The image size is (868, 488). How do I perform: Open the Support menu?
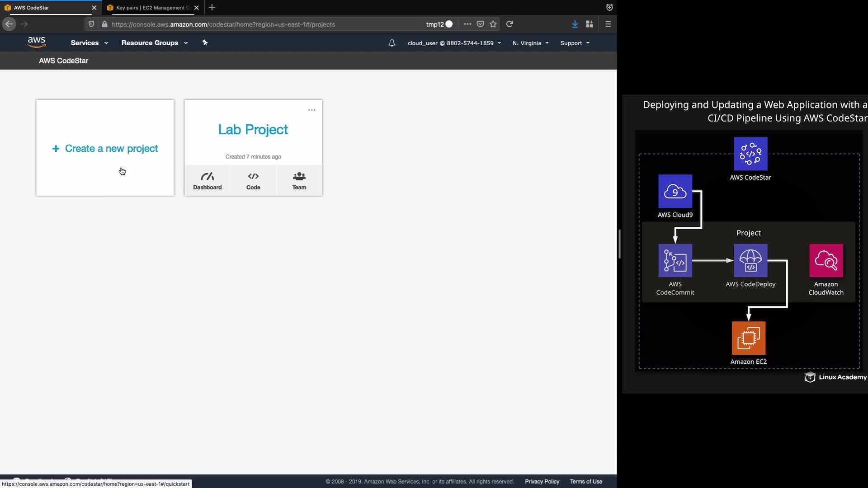coord(575,43)
